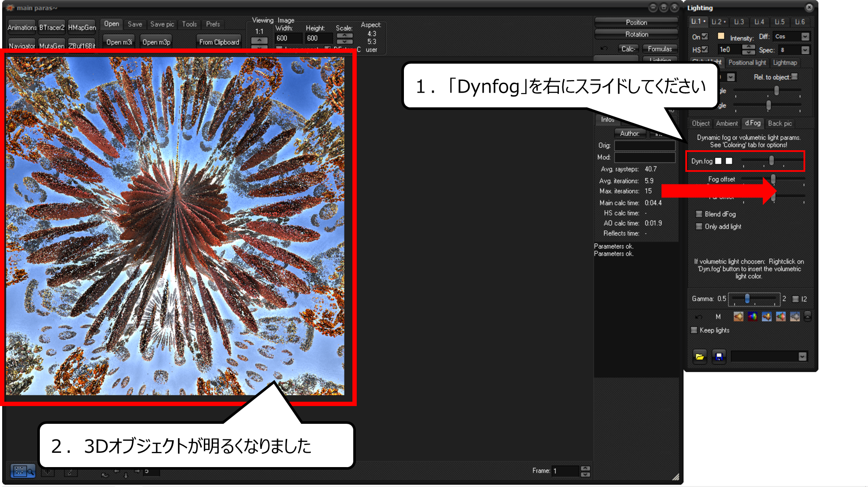Select the Li.5 light tab
868x487 pixels.
[x=779, y=22]
